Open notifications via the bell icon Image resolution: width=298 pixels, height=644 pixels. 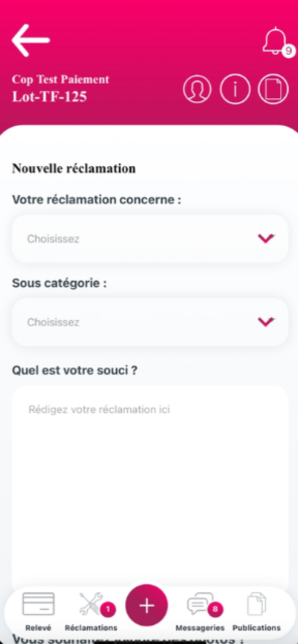pyautogui.click(x=275, y=40)
